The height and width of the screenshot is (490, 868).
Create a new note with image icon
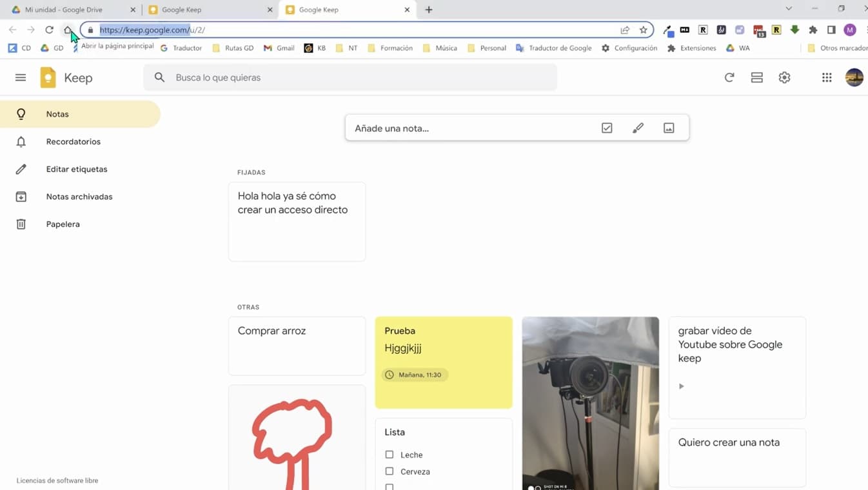click(x=669, y=128)
